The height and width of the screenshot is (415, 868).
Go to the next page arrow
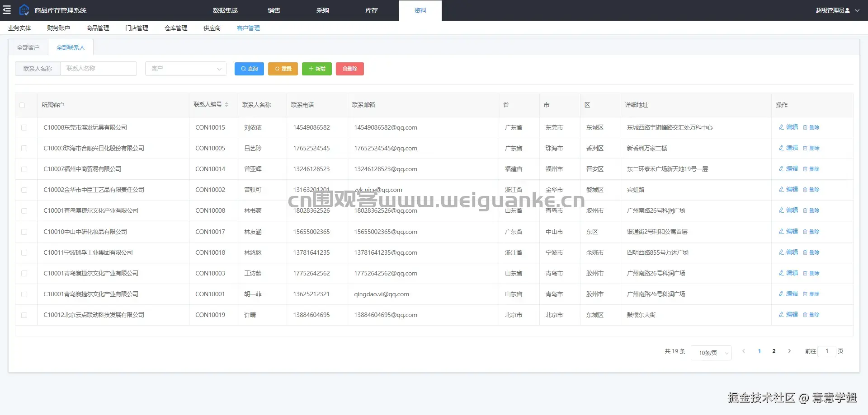pos(789,351)
